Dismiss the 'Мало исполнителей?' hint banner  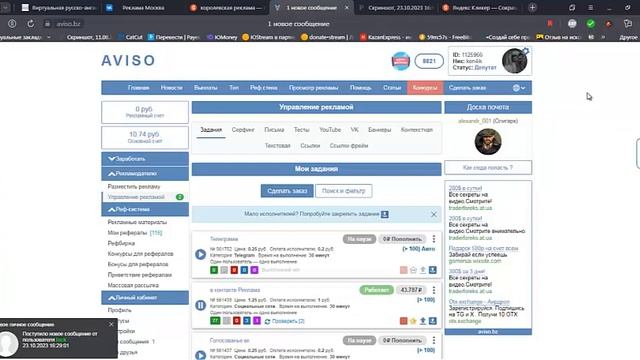tap(433, 214)
